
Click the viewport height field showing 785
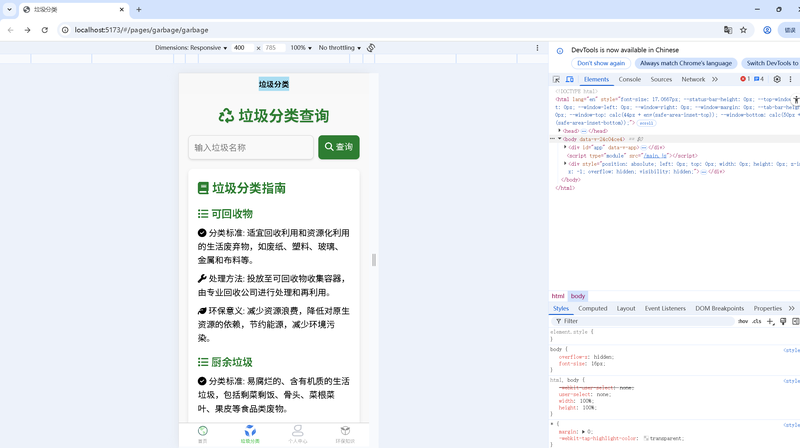point(274,47)
